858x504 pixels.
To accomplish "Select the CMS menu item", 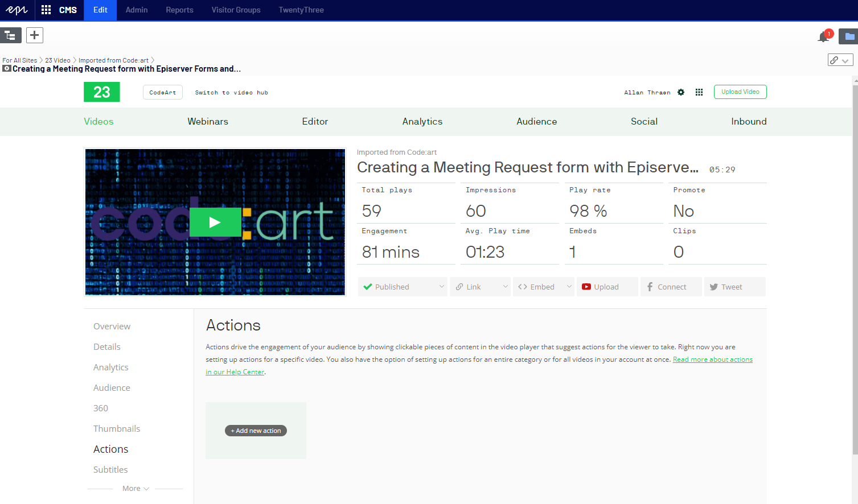I will pyautogui.click(x=68, y=10).
